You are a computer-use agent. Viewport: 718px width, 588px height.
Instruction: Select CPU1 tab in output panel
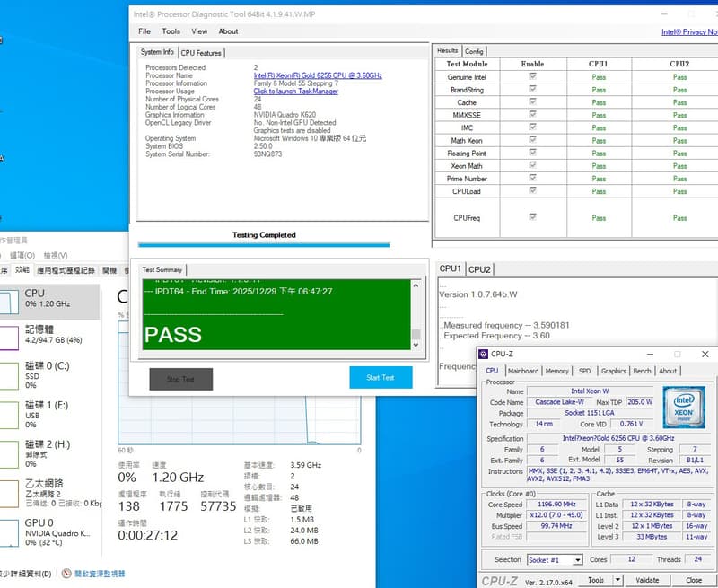click(451, 268)
